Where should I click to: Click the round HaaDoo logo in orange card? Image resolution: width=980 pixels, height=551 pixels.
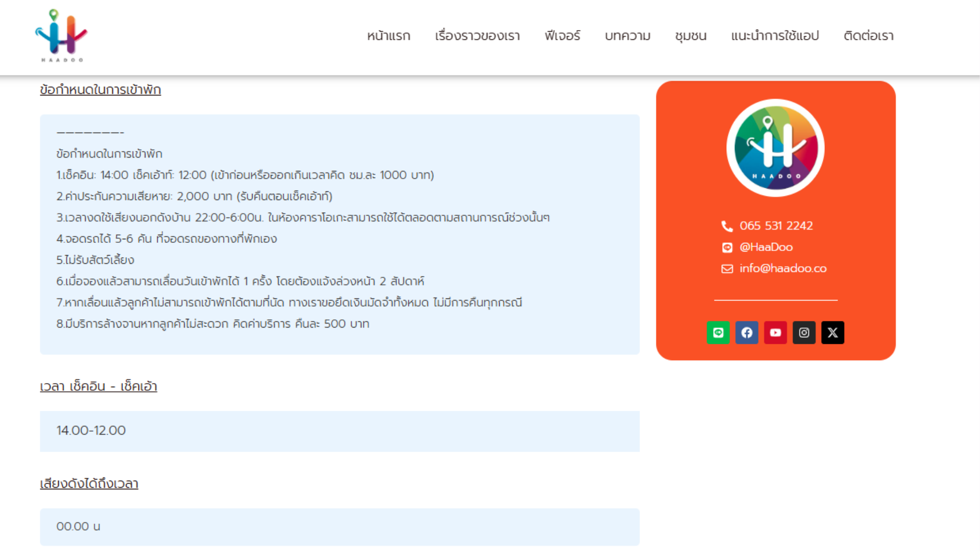tap(775, 148)
